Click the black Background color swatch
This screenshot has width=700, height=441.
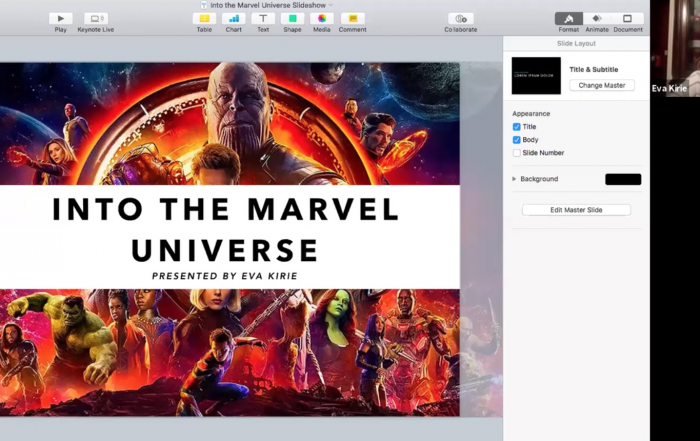pos(623,179)
